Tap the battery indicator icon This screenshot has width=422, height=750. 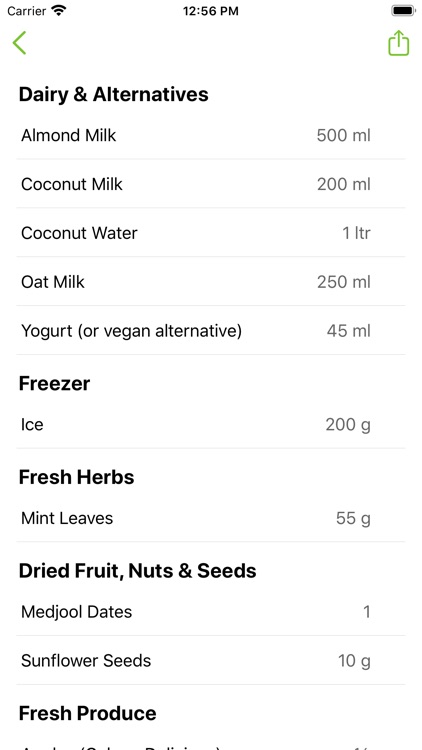[x=403, y=11]
